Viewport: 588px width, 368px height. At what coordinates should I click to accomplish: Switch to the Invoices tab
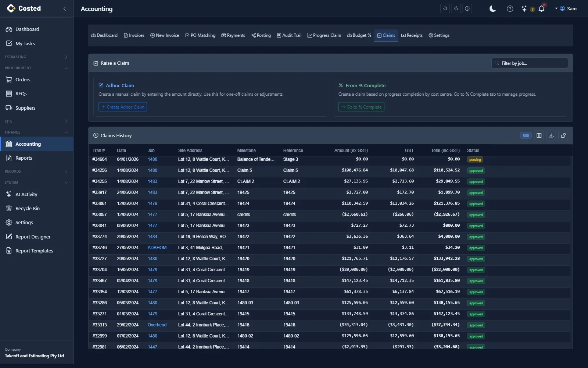coord(134,35)
